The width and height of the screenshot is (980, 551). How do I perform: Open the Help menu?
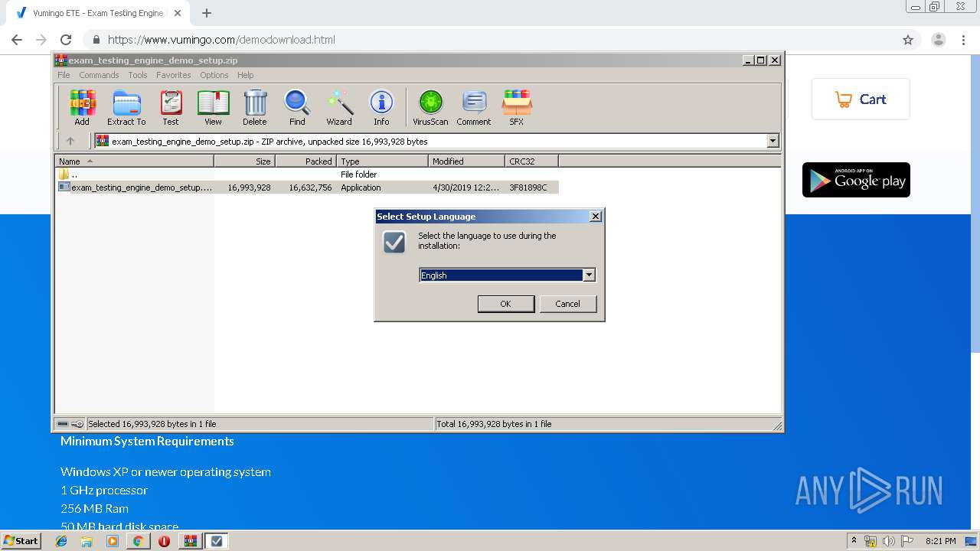245,75
